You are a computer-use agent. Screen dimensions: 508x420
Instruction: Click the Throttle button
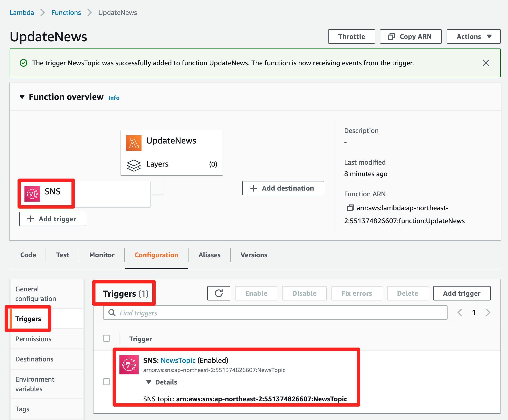(351, 36)
